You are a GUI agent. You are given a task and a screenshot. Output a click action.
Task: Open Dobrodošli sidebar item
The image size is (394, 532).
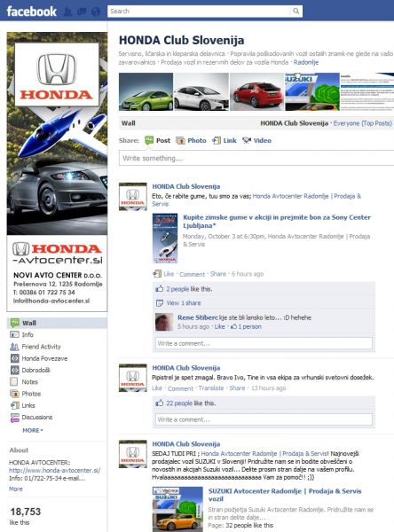35,370
